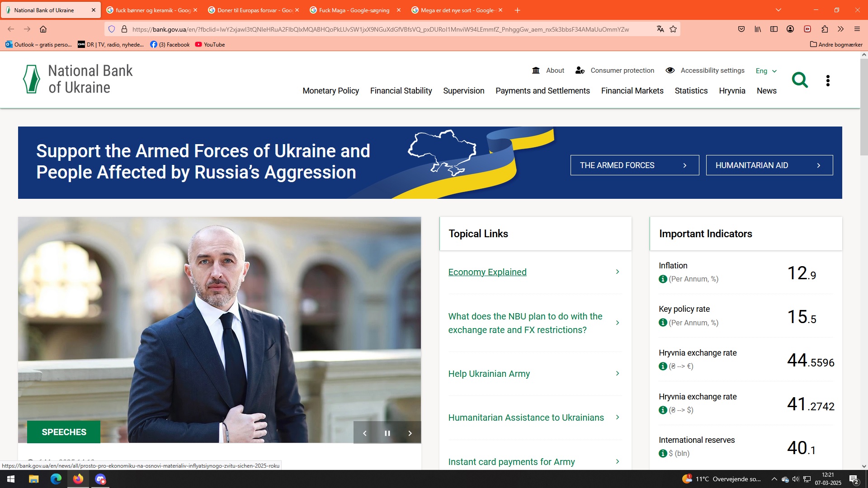Expand the browser toolbar overflow chevrons
The width and height of the screenshot is (868, 488).
pos(840,29)
